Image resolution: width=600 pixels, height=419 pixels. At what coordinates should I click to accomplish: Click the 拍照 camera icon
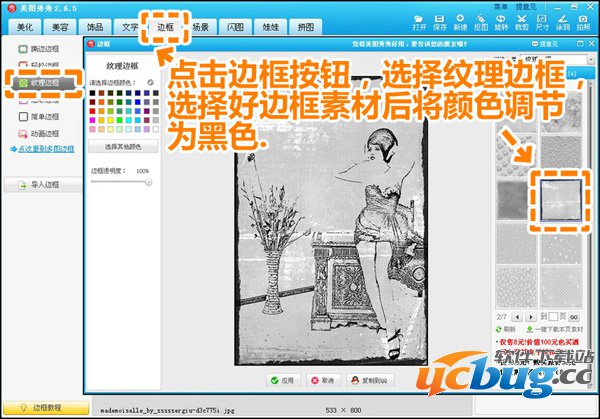pyautogui.click(x=583, y=23)
